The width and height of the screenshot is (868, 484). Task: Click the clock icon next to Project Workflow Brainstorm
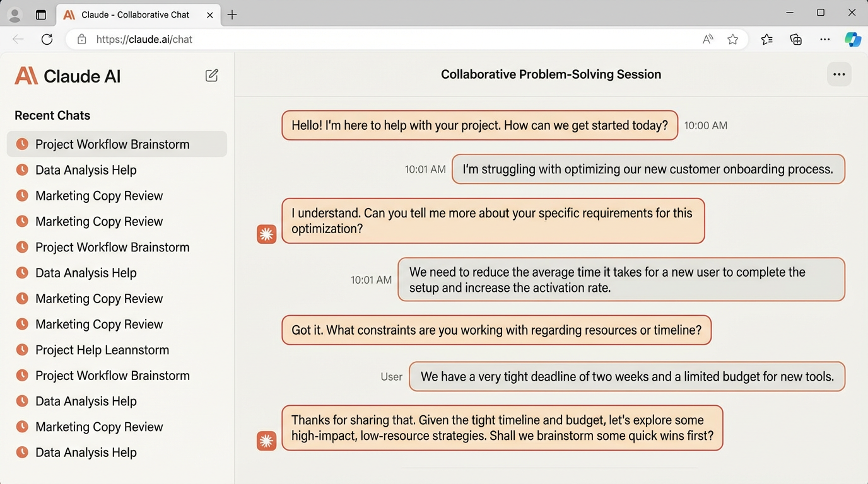point(21,144)
